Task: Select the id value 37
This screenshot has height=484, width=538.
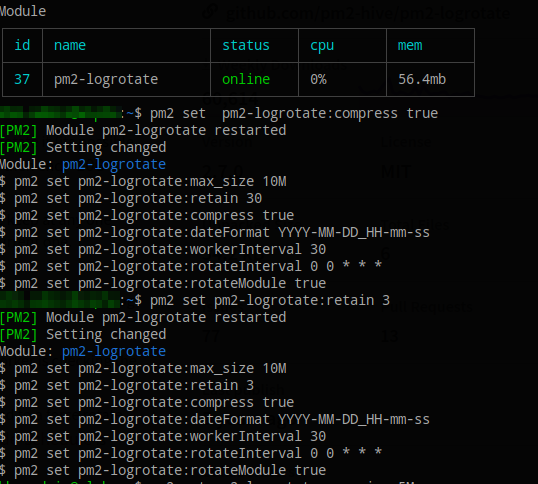Action: 22,79
